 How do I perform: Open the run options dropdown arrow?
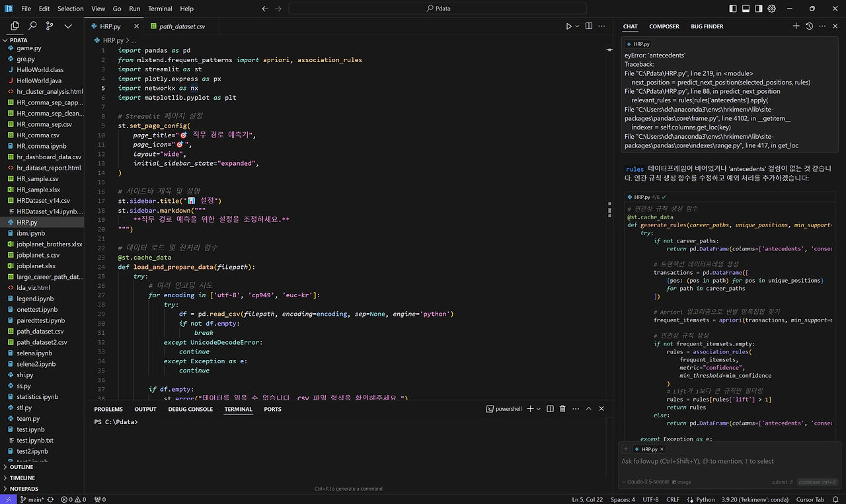(x=577, y=26)
